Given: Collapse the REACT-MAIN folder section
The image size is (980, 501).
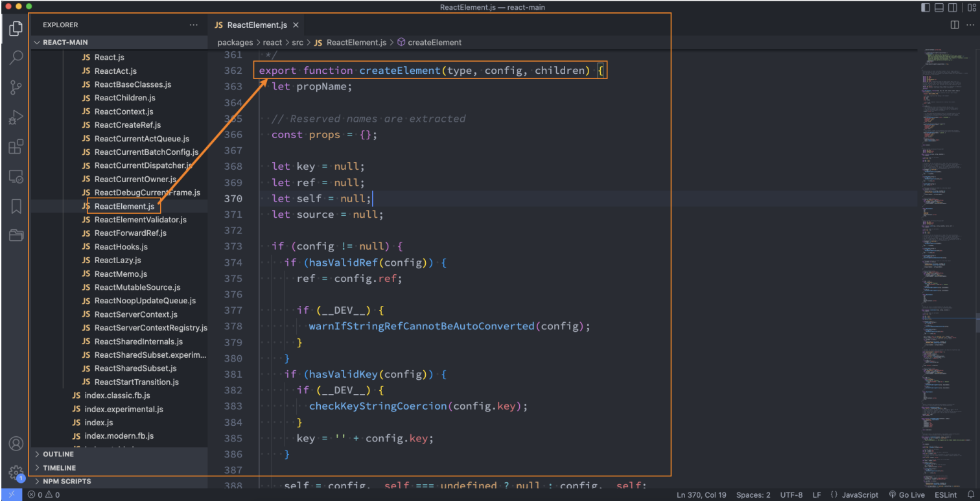Looking at the screenshot, I should click(x=119, y=42).
